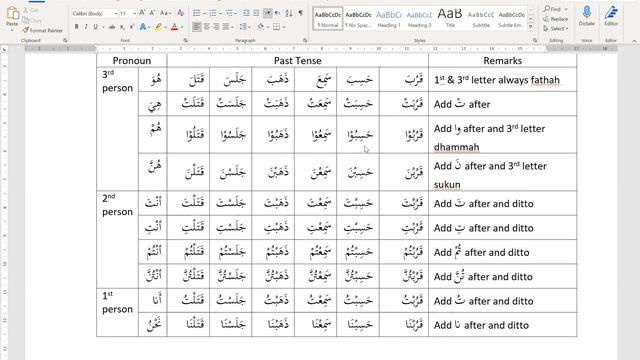Apply the Title style
Viewport: 640px width, 360px height.
450,18
